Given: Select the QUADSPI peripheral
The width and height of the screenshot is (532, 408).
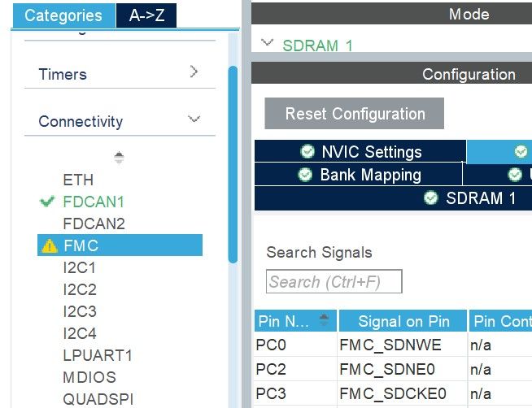Looking at the screenshot, I should tap(98, 399).
